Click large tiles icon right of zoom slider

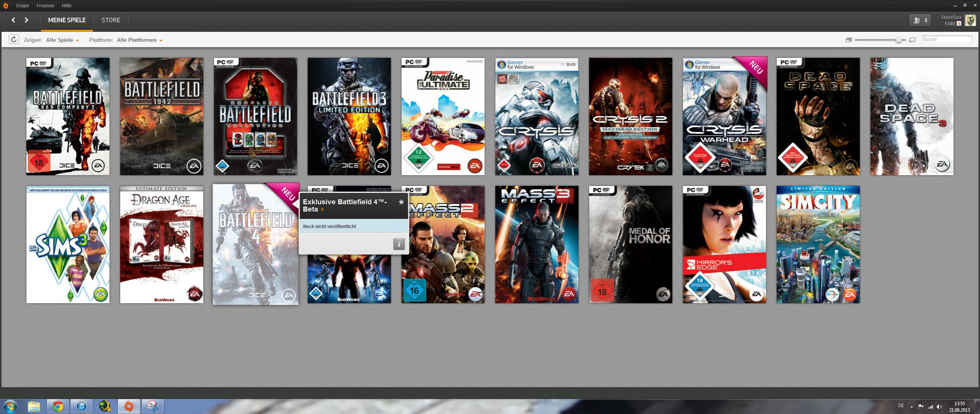912,40
